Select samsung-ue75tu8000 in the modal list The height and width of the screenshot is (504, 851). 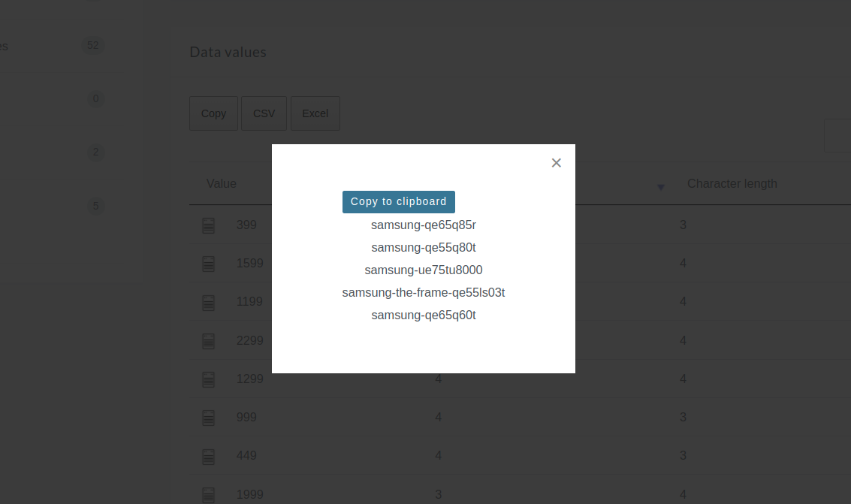pos(424,270)
